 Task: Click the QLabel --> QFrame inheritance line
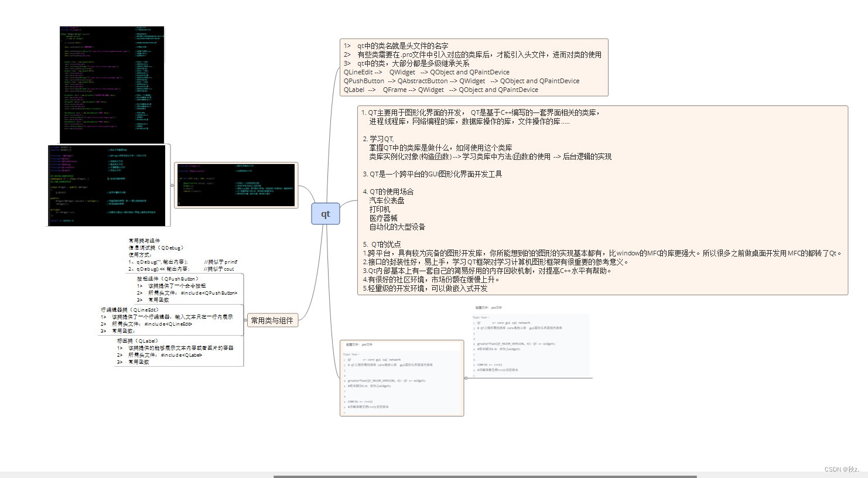pos(441,90)
